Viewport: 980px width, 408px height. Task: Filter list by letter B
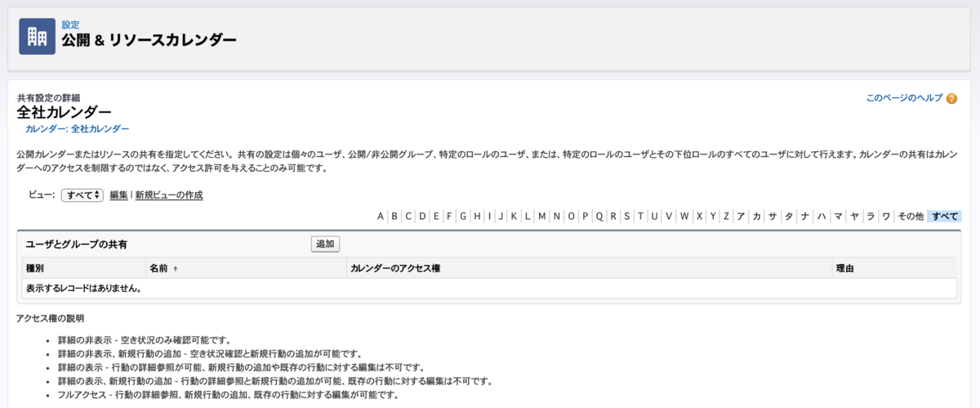(394, 217)
